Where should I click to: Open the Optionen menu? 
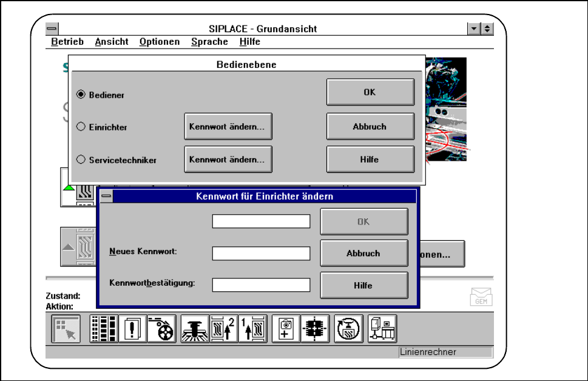coord(160,42)
